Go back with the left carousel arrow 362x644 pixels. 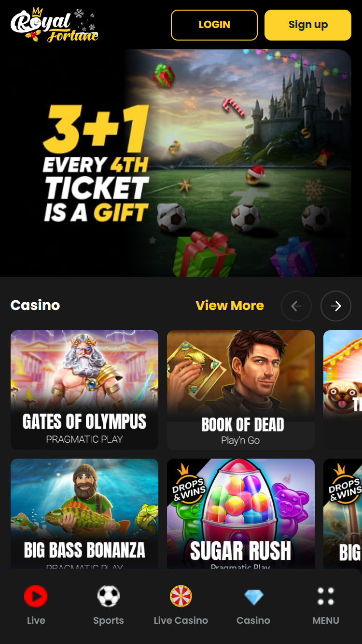(296, 306)
